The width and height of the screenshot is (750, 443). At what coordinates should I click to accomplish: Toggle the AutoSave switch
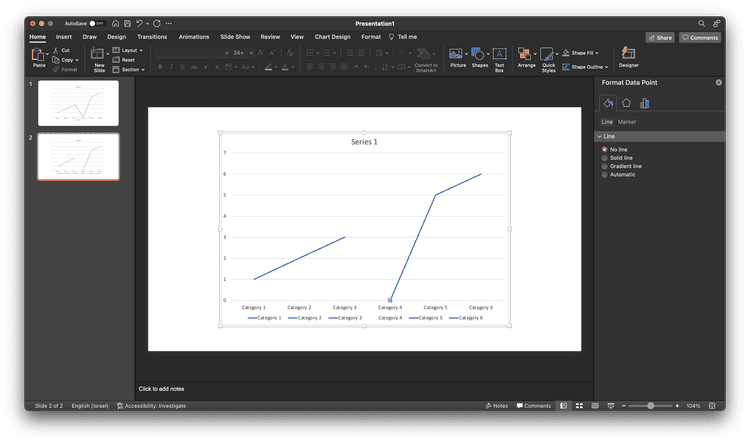point(96,23)
